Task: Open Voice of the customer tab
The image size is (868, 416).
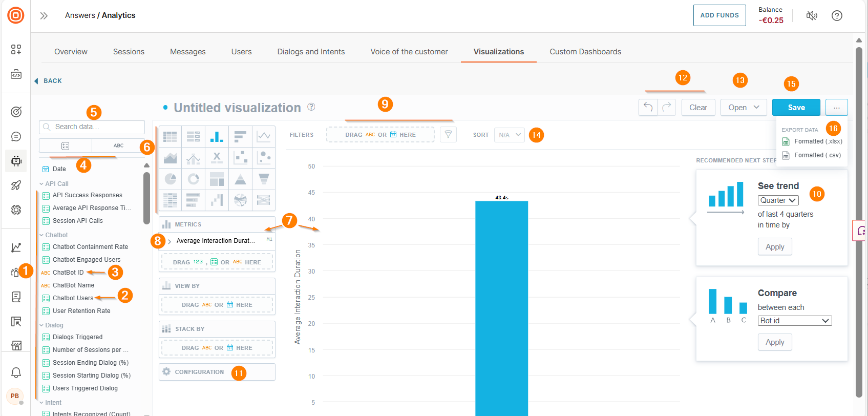Action: coord(409,52)
